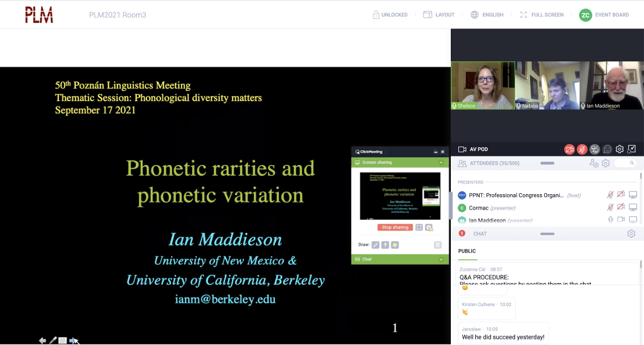The image size is (644, 345).
Task: Toggle microphone for PPNT host row
Action: (x=610, y=195)
